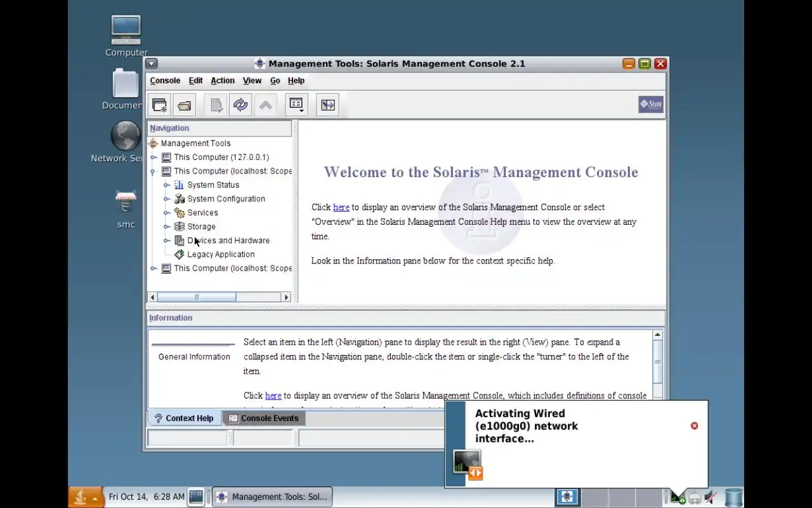Image resolution: width=812 pixels, height=508 pixels.
Task: Click the Information pane scroll up arrow
Action: click(657, 335)
